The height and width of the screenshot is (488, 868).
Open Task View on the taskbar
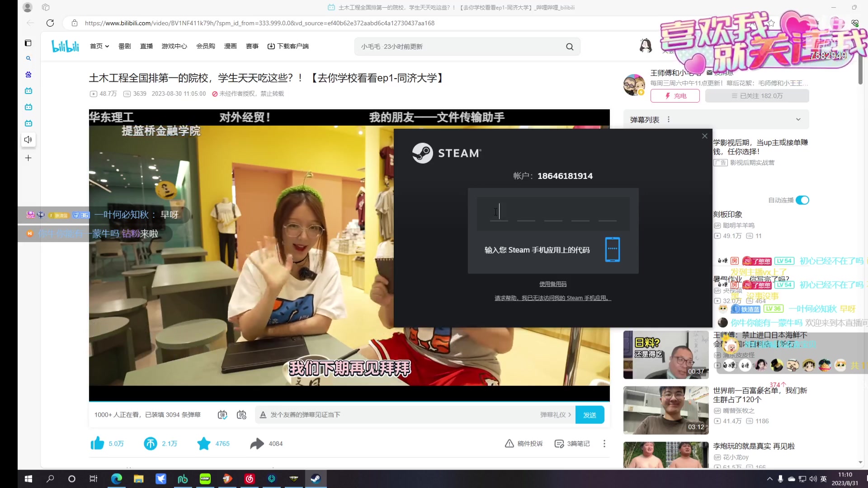(94, 479)
